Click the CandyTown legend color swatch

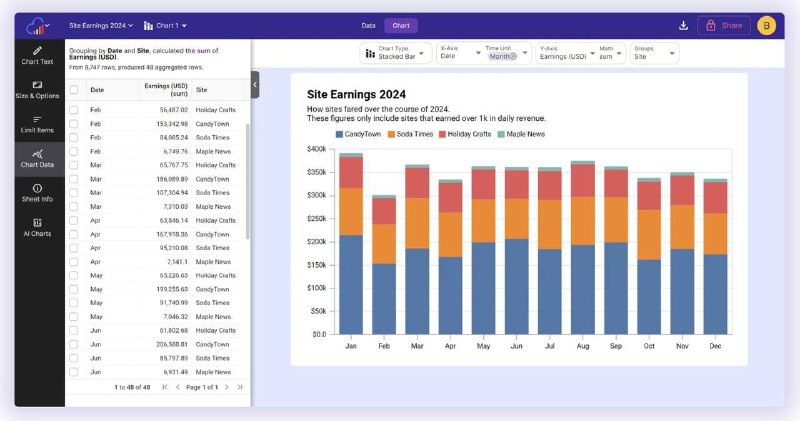pyautogui.click(x=340, y=133)
